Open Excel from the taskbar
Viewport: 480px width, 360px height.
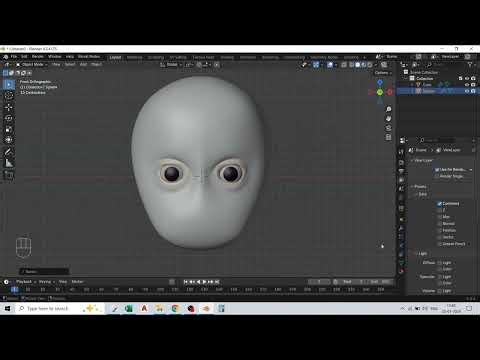point(129,309)
